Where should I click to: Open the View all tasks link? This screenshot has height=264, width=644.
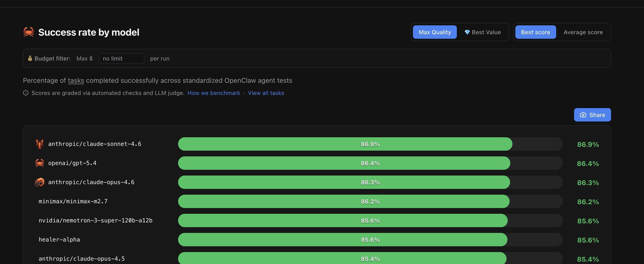point(266,93)
